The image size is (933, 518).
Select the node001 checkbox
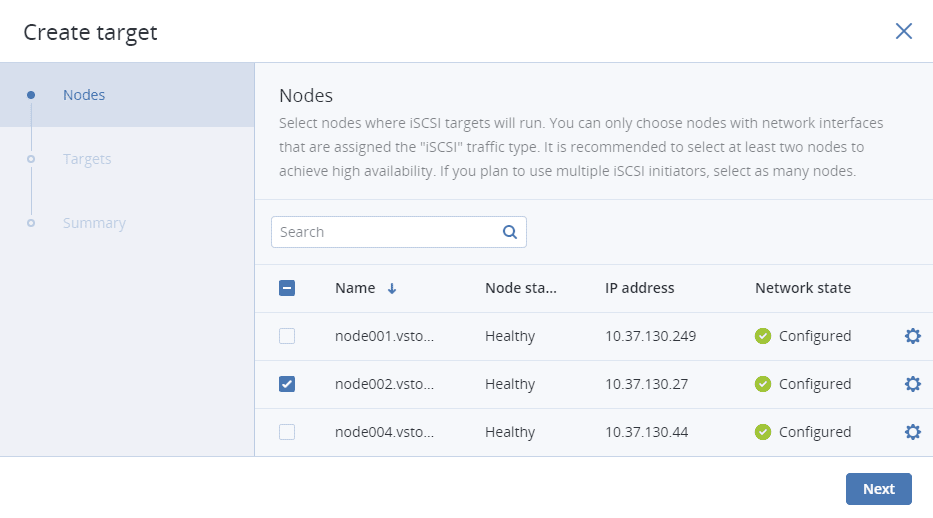pos(287,336)
